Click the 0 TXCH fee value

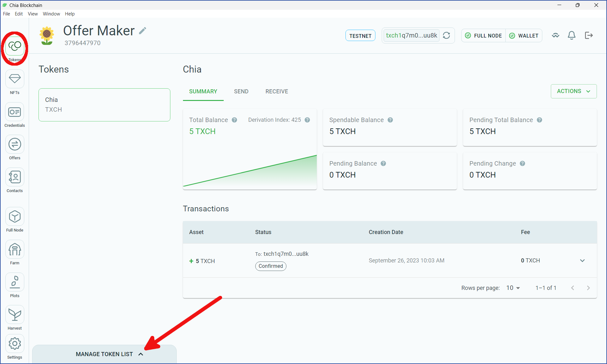coord(530,261)
